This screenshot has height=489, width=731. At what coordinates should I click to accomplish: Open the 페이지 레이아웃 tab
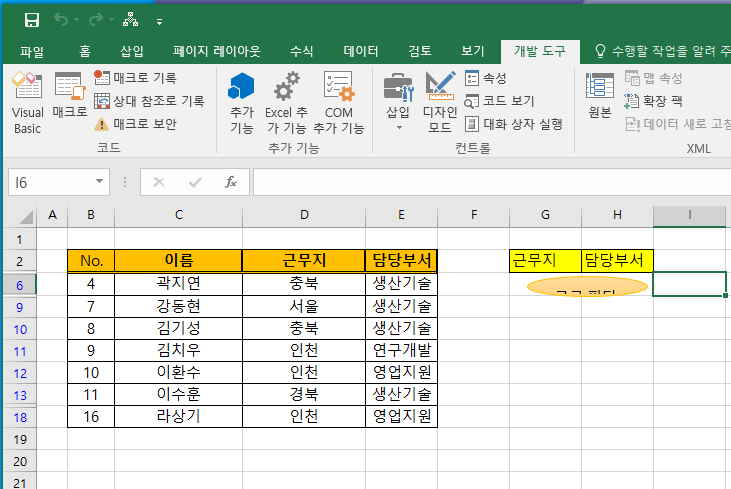tap(217, 51)
